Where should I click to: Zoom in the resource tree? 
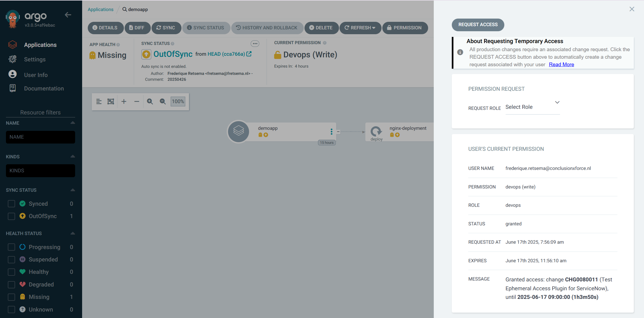click(150, 102)
